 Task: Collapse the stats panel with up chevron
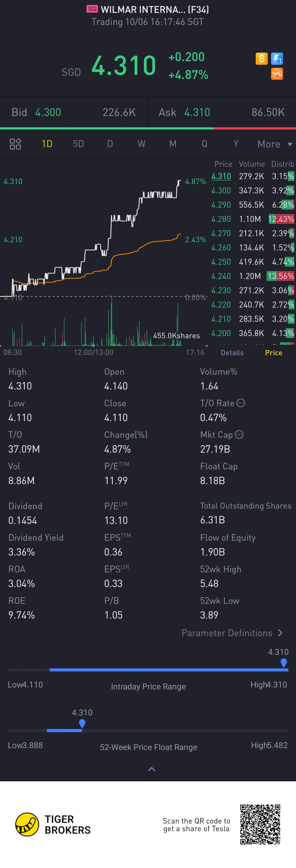click(x=152, y=769)
